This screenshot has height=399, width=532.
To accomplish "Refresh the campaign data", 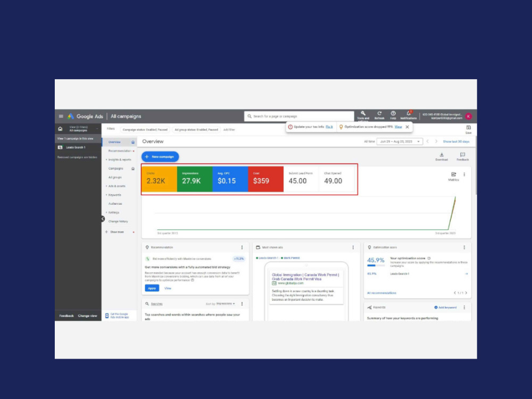I will [379, 115].
